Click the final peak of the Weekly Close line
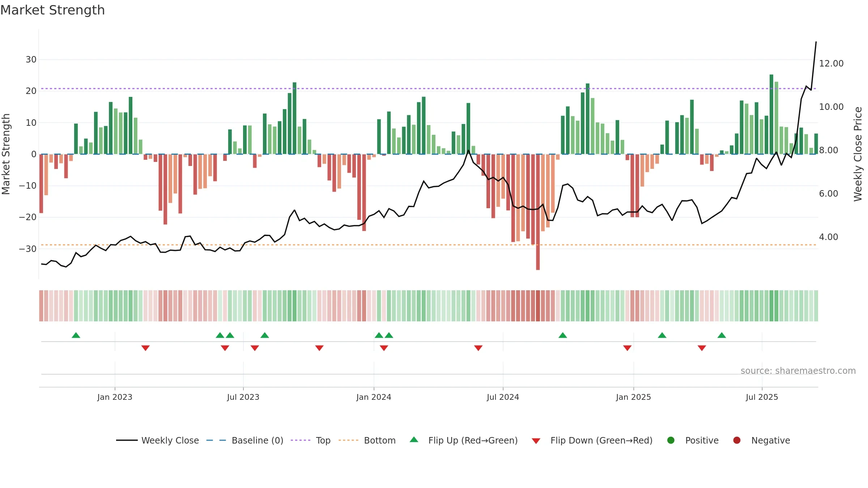 pos(816,42)
